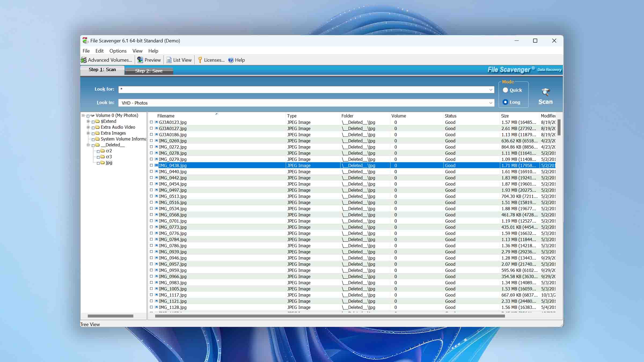Click the File Scavenger app icon in title bar
This screenshot has width=644, height=362.
point(85,40)
